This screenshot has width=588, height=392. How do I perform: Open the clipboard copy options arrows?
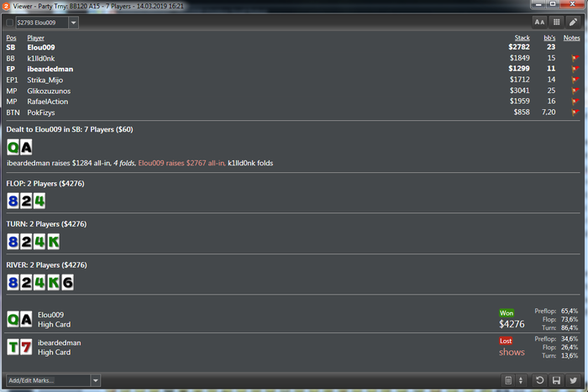tap(521, 380)
